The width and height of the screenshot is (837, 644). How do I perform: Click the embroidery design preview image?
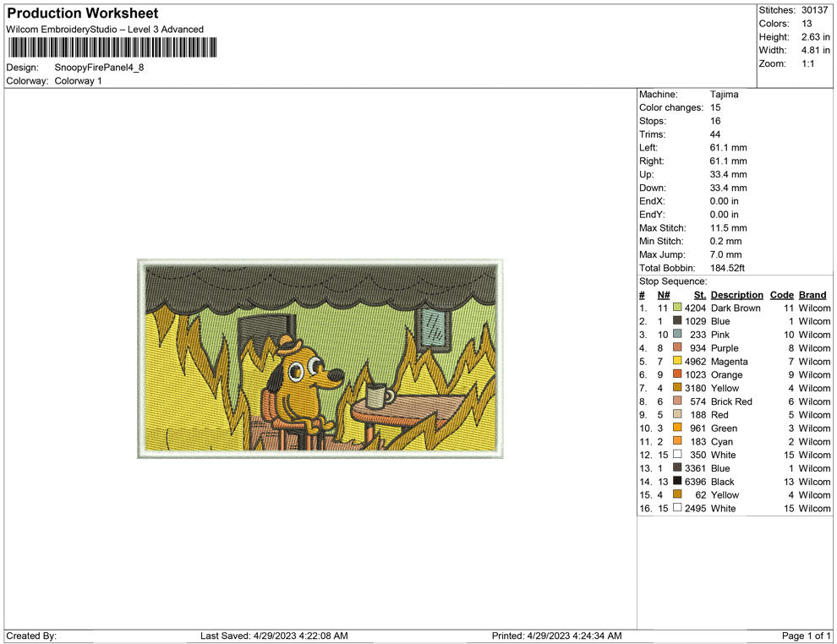pyautogui.click(x=320, y=358)
